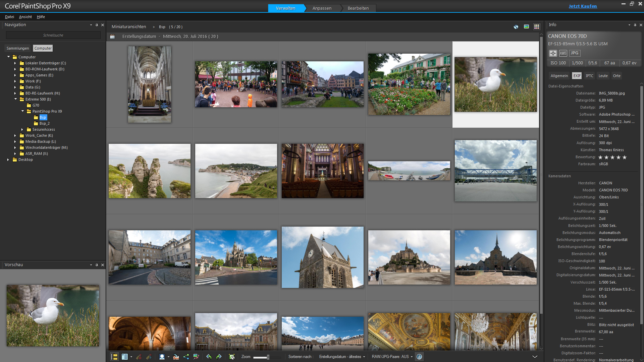Viewport: 644px width, 362px height.
Task: Open the Verwalten workspace tab
Action: point(286,8)
